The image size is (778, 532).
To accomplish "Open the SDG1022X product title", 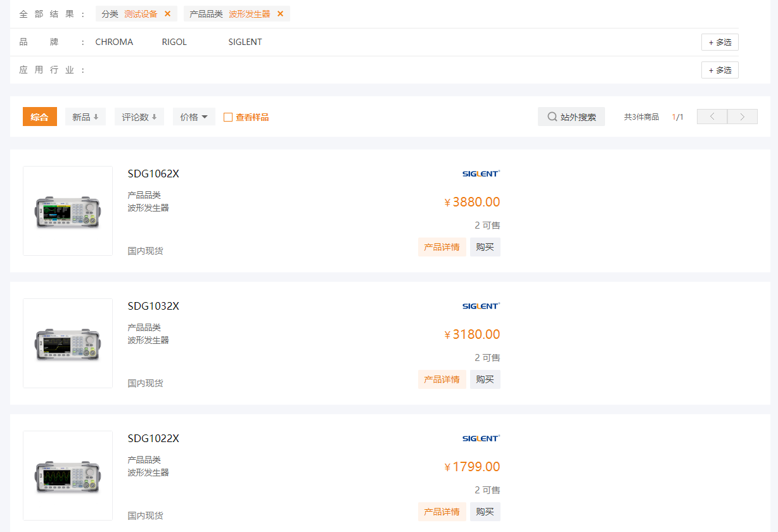I will pyautogui.click(x=153, y=439).
